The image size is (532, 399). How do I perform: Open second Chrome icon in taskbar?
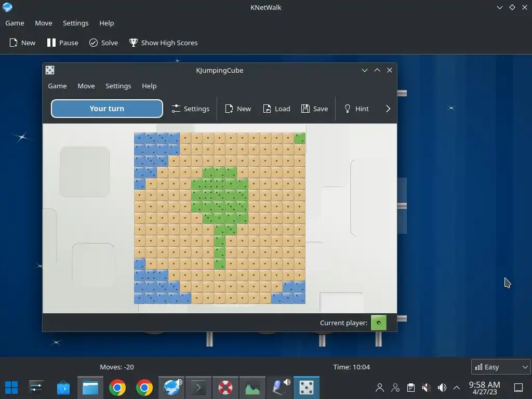pyautogui.click(x=144, y=388)
